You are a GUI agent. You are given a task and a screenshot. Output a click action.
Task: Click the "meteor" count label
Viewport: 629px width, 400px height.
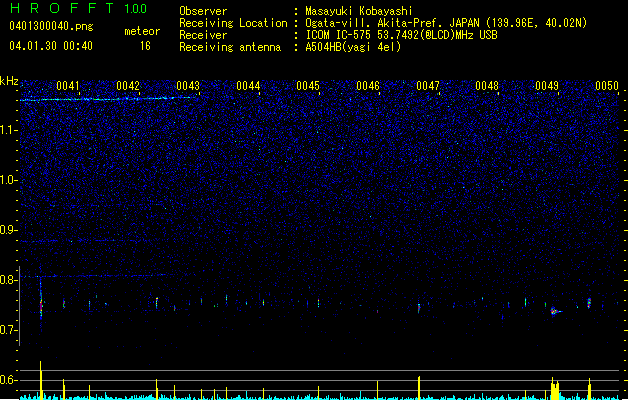click(142, 31)
